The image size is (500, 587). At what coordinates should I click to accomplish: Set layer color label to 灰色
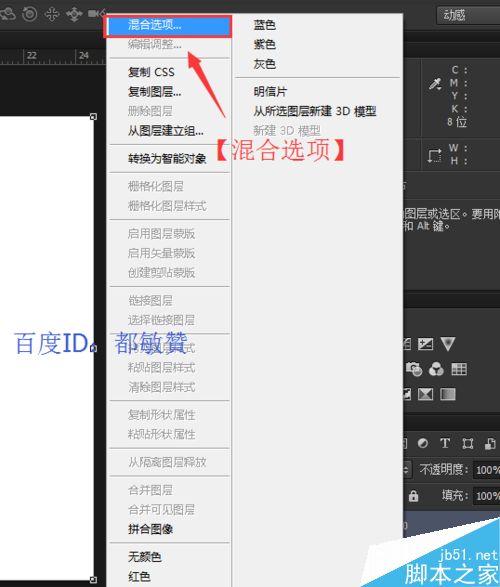click(317, 64)
